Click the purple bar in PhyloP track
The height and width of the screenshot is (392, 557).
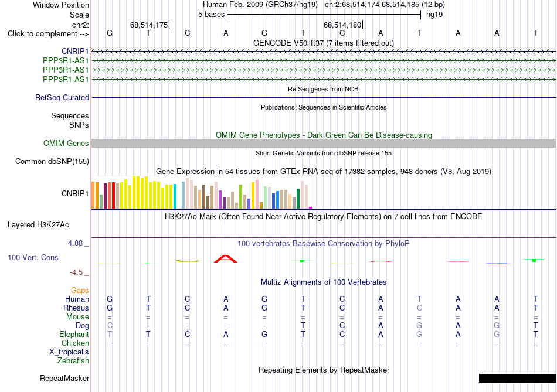pos(498,263)
